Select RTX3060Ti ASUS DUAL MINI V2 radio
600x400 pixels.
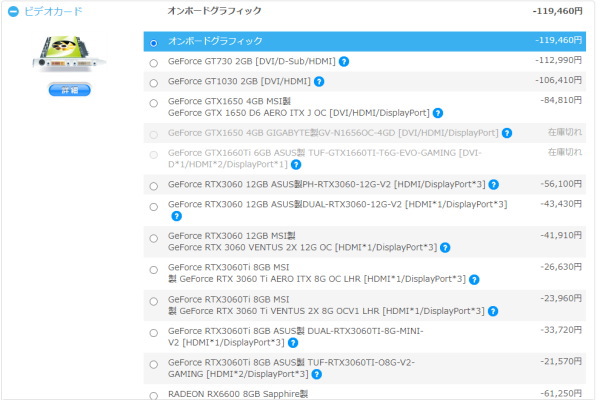[154, 333]
